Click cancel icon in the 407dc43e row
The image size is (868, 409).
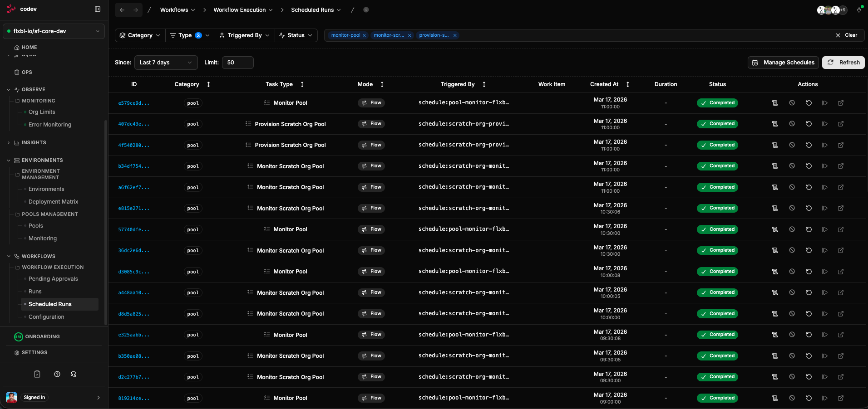792,124
